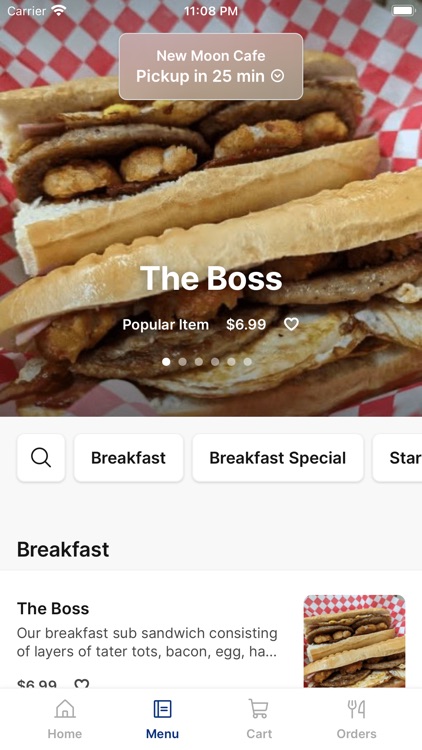Open the Cart shopping cart icon

click(259, 709)
